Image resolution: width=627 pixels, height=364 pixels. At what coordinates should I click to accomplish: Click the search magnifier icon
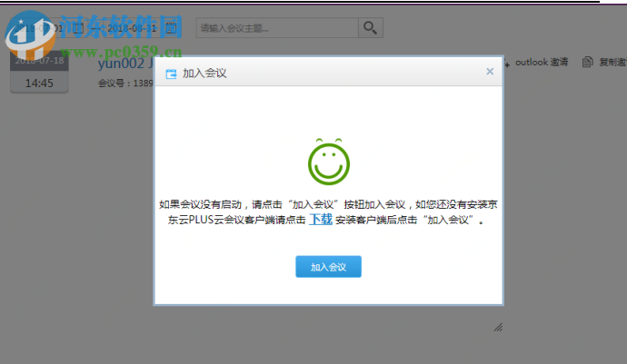(x=370, y=28)
